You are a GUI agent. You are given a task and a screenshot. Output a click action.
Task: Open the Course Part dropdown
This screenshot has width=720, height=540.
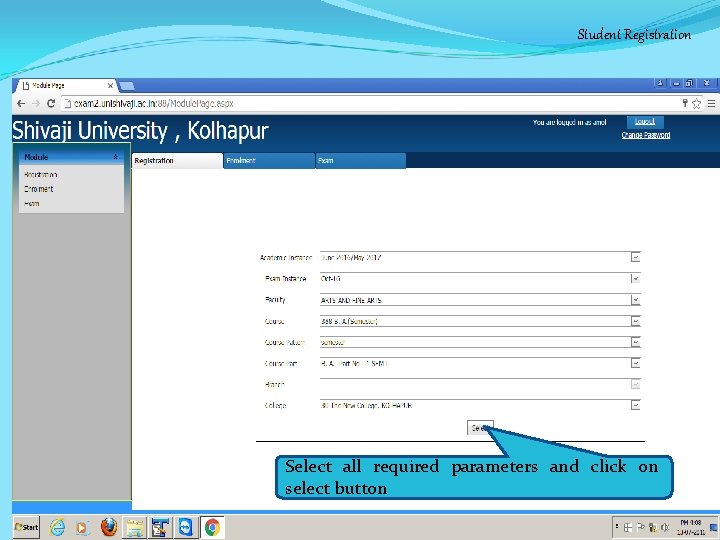(636, 364)
